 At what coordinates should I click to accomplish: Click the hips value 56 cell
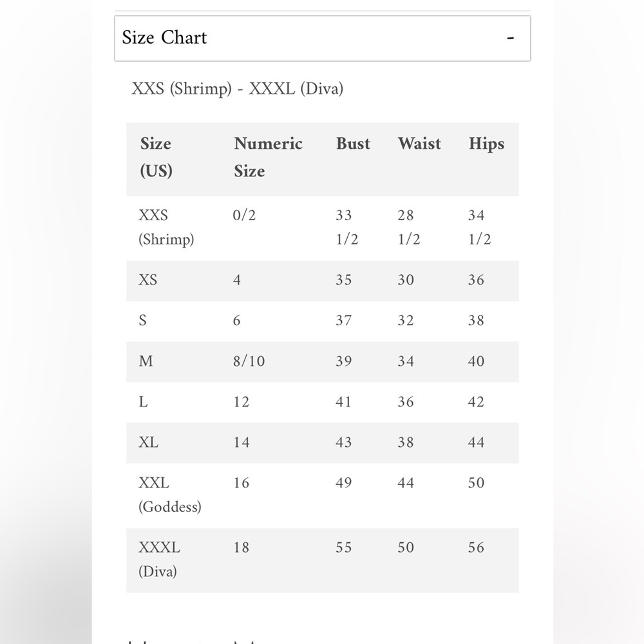[x=476, y=547]
